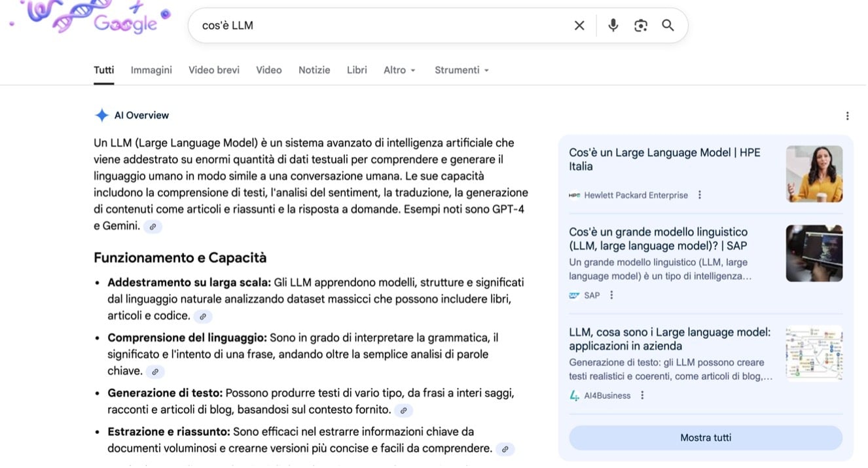Switch to the Immagini tab

coord(151,69)
